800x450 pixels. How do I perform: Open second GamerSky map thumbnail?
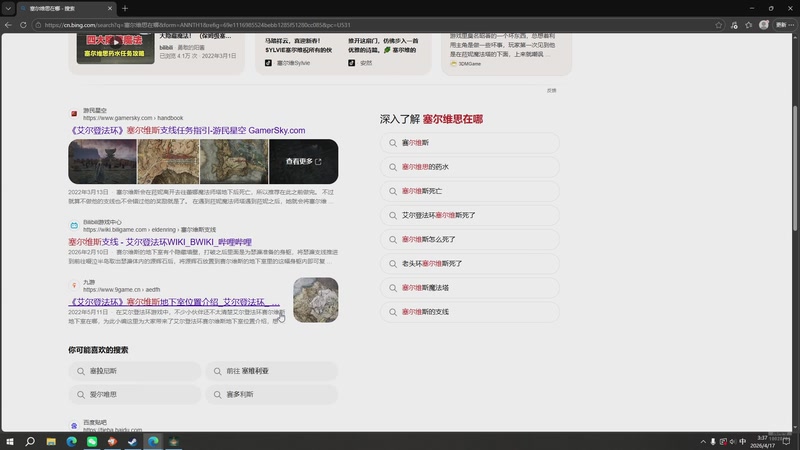coord(168,161)
